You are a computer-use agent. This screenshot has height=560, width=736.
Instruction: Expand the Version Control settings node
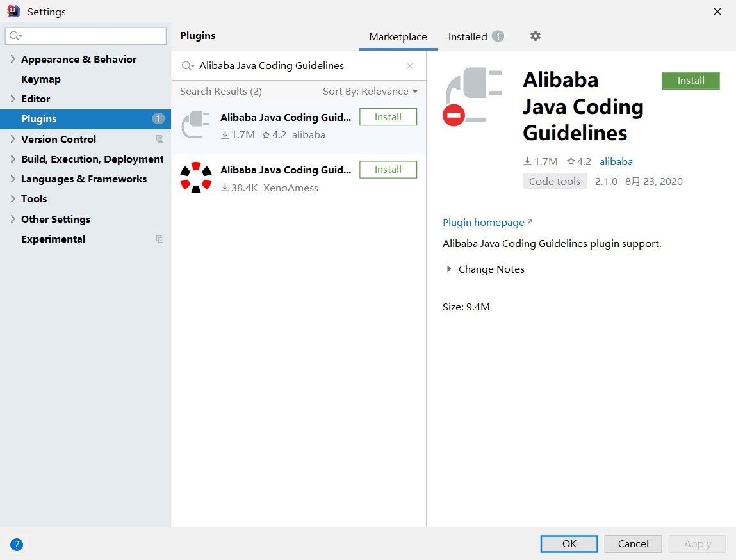pyautogui.click(x=13, y=139)
